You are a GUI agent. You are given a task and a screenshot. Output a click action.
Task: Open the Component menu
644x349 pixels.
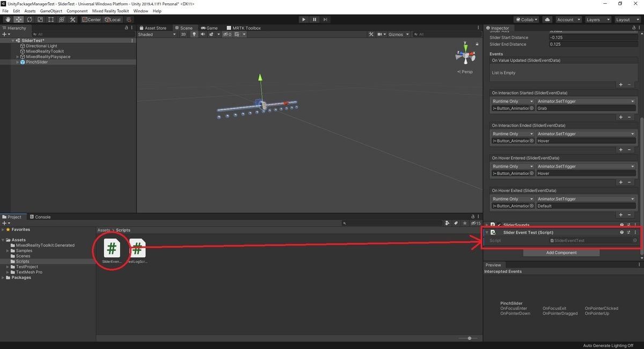click(77, 11)
